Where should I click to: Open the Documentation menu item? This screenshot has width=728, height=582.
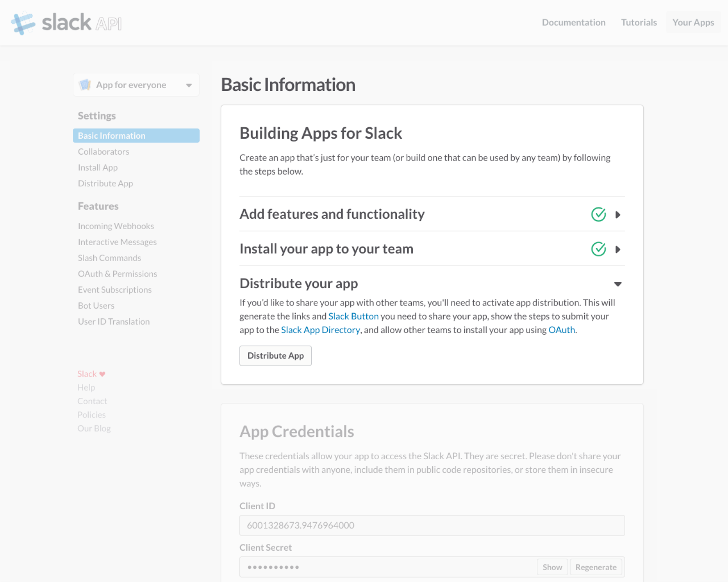573,22
